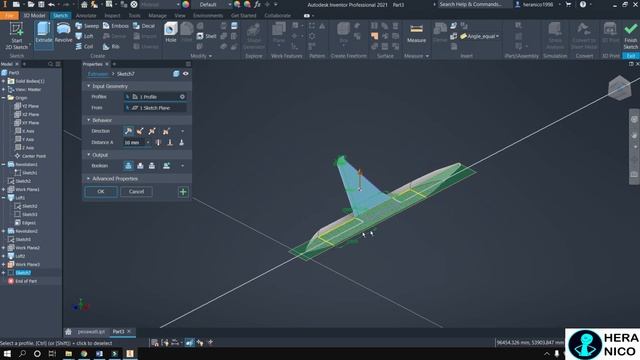Image resolution: width=640 pixels, height=360 pixels.
Task: Toggle the extrude preview eye icon
Action: [186, 74]
